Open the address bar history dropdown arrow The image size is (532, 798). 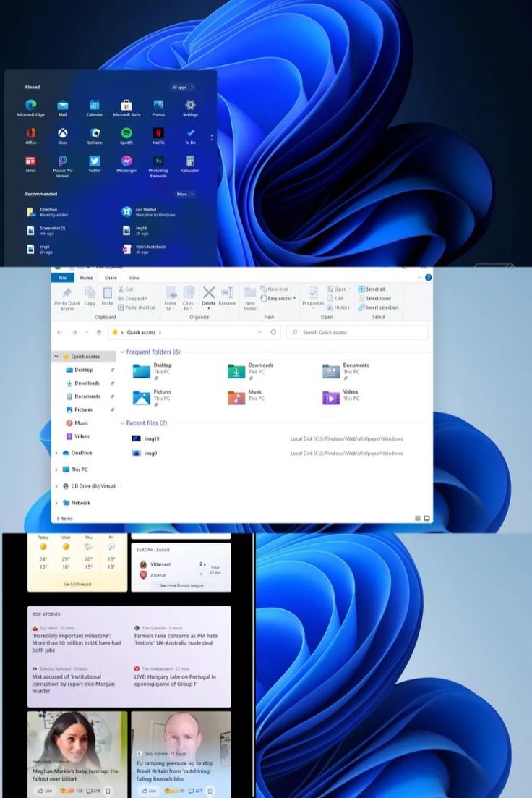[x=259, y=332]
